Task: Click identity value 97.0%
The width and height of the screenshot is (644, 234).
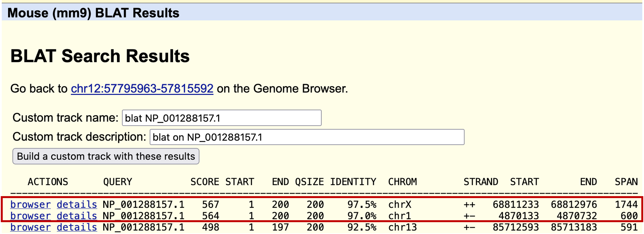Action: 362,216
